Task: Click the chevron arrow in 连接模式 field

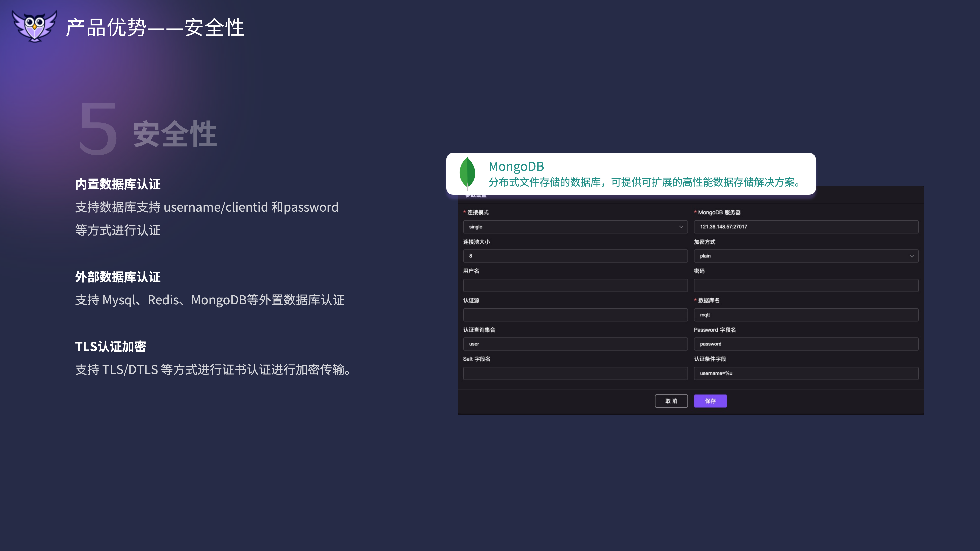Action: (681, 227)
